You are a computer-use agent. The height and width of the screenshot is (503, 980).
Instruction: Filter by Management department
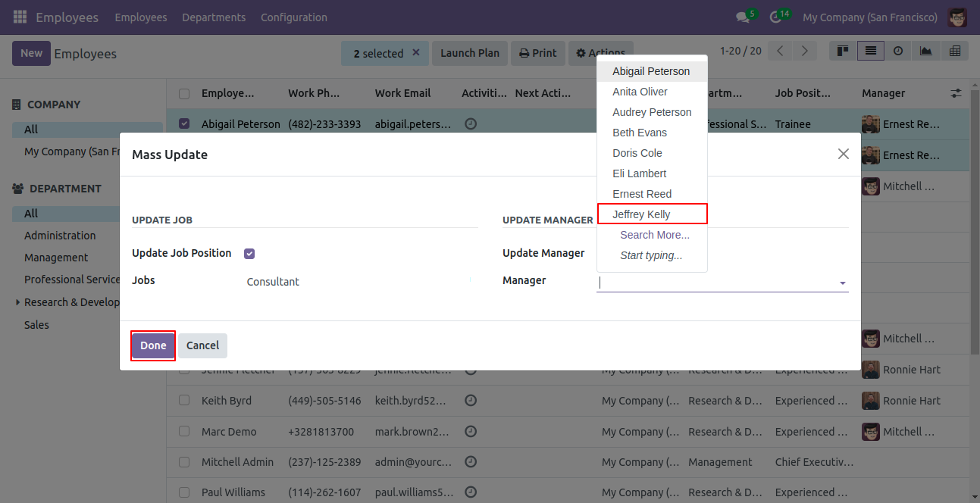[56, 258]
